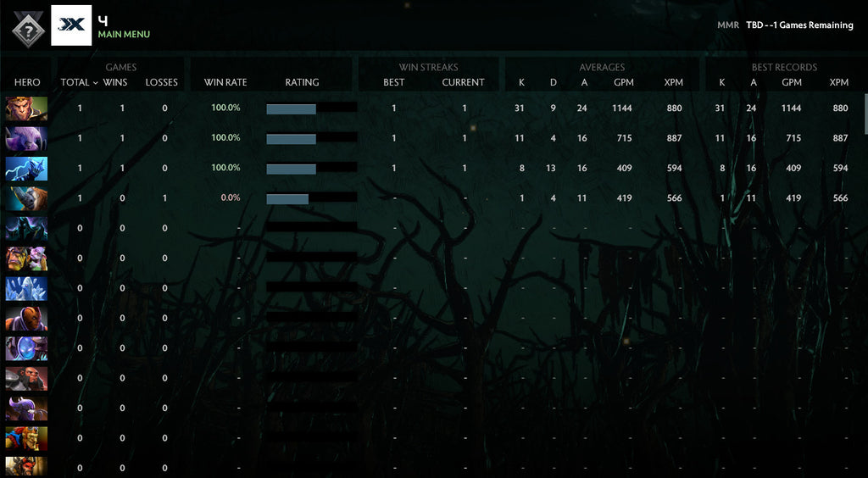Sort heroes by the RATING column
The width and height of the screenshot is (868, 478).
[x=302, y=82]
